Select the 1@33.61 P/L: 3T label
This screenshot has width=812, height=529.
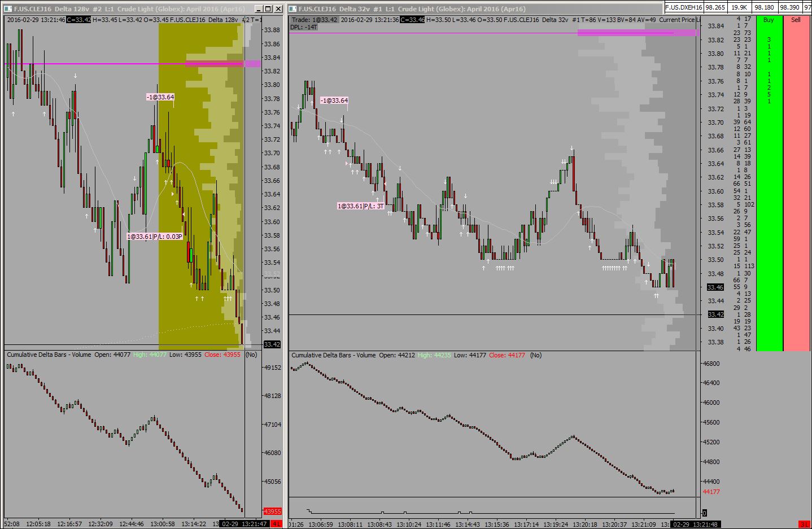pyautogui.click(x=361, y=206)
